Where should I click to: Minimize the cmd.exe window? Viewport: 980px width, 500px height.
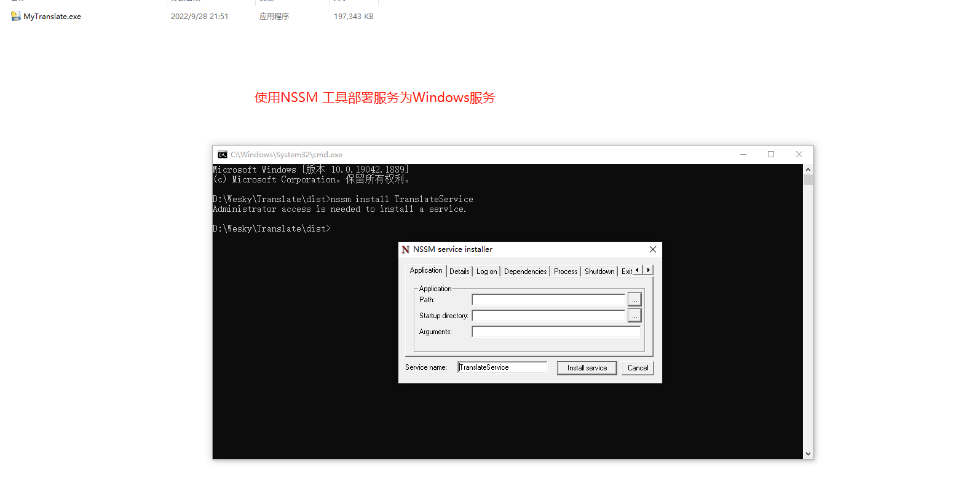coord(743,155)
